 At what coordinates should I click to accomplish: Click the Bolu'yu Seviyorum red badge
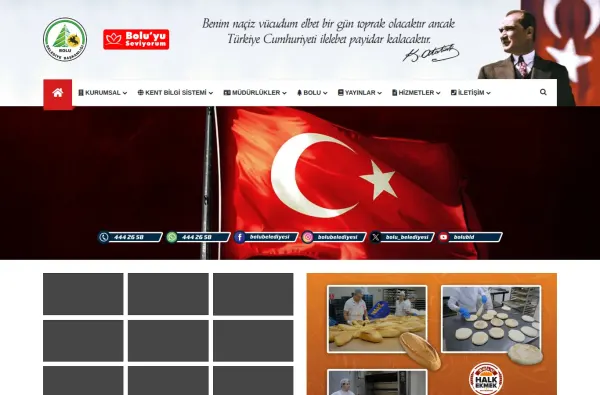136,39
